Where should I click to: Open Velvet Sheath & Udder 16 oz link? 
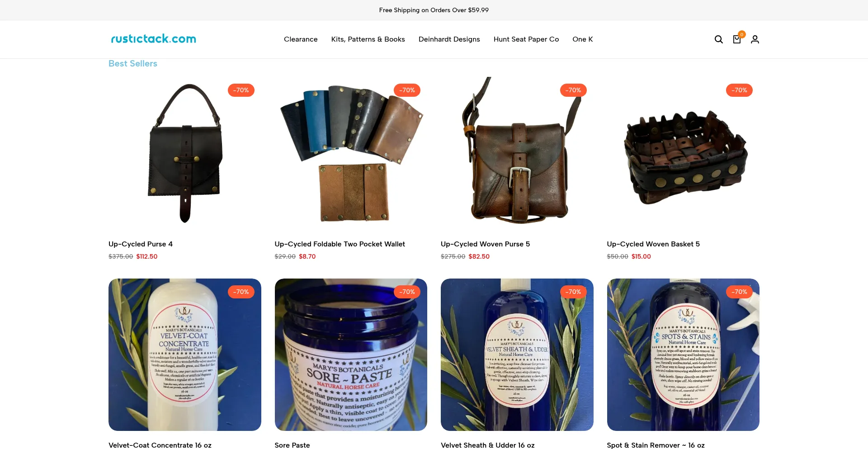pos(488,445)
